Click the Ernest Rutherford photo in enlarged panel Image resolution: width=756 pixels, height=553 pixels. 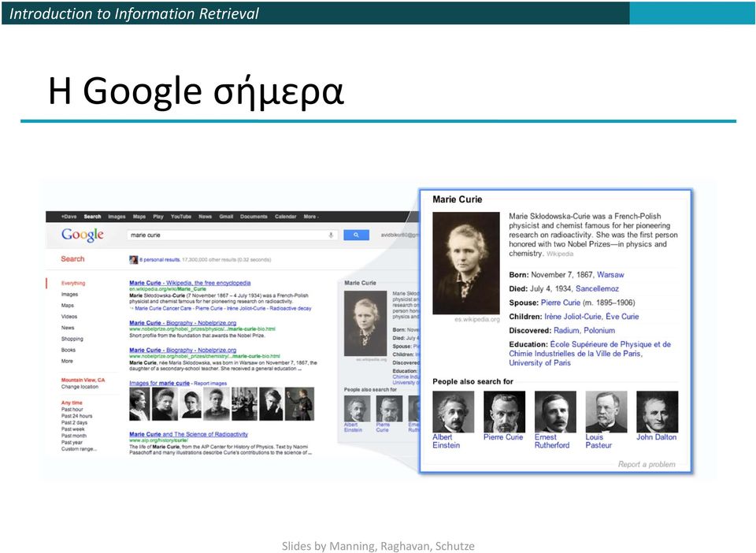click(x=555, y=412)
